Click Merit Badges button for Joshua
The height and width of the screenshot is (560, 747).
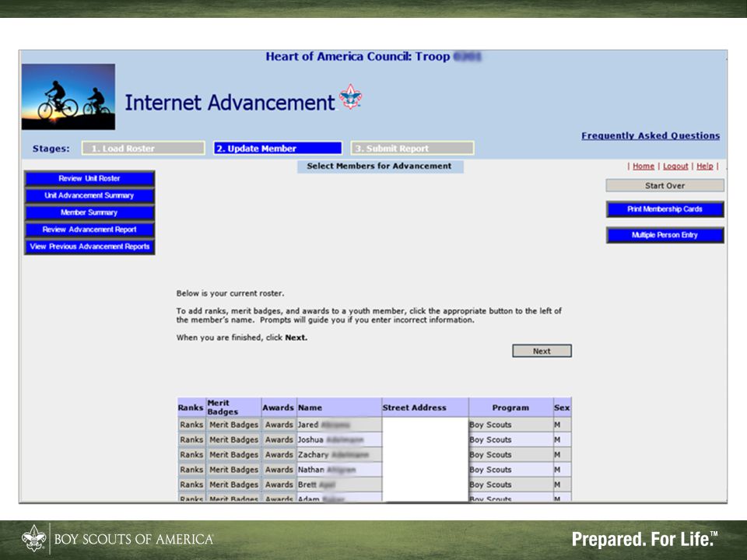[233, 439]
